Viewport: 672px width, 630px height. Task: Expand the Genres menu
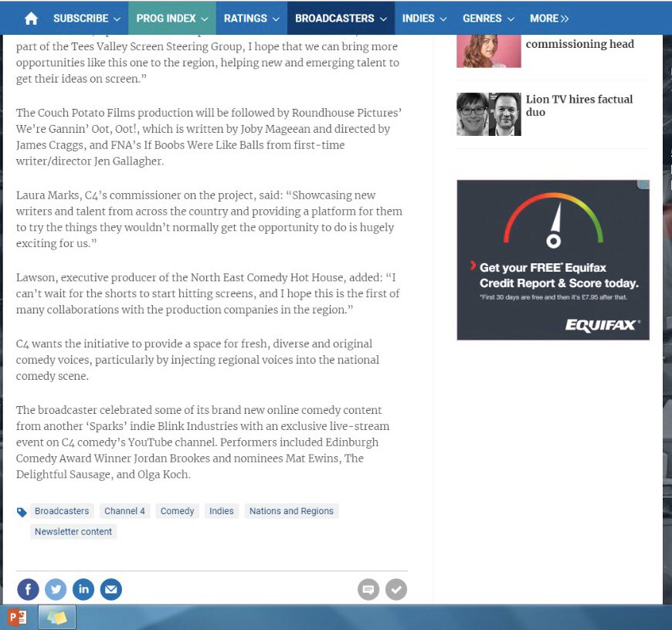[x=488, y=19]
